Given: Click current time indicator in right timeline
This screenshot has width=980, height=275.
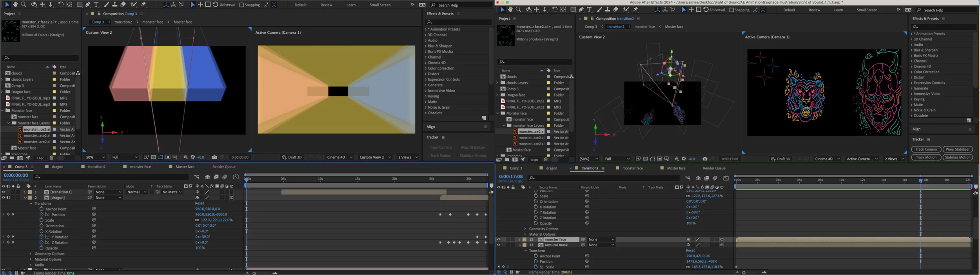Looking at the screenshot, I should (x=920, y=181).
